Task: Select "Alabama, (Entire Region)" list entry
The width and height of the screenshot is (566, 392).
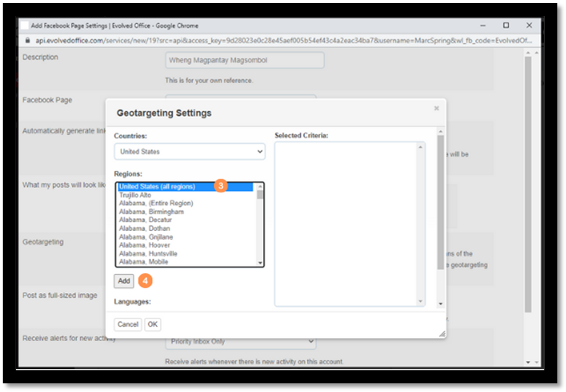Action: coord(156,203)
